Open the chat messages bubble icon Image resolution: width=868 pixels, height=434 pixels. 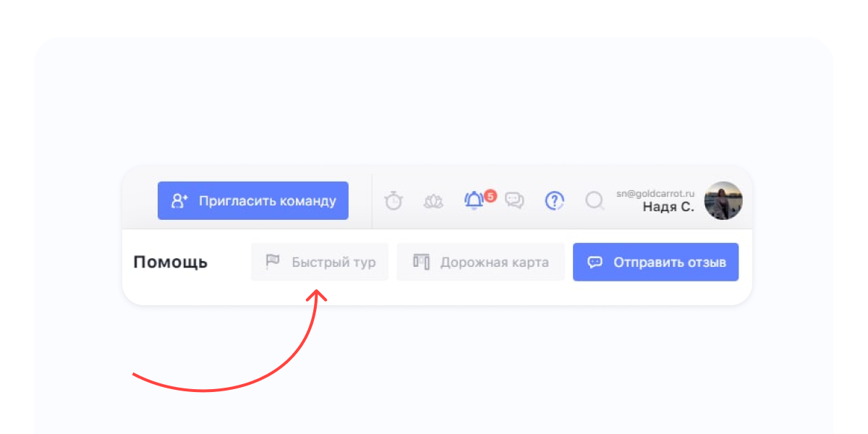[514, 200]
